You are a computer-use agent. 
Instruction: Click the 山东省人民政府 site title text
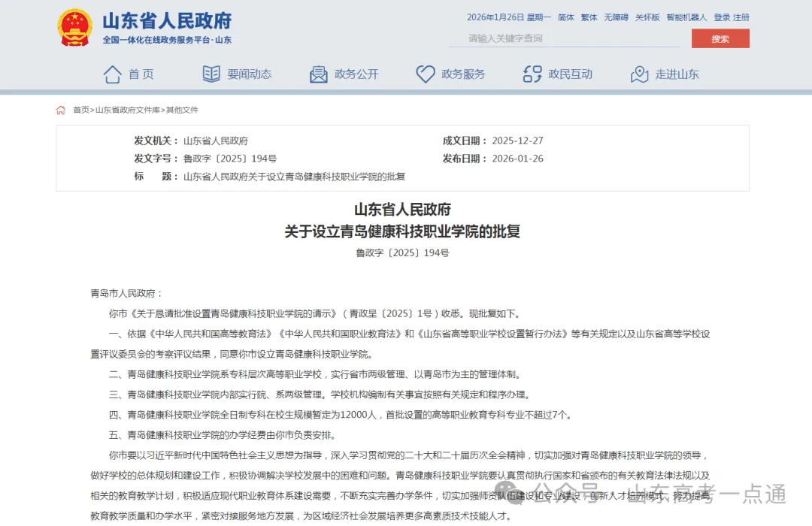point(167,21)
